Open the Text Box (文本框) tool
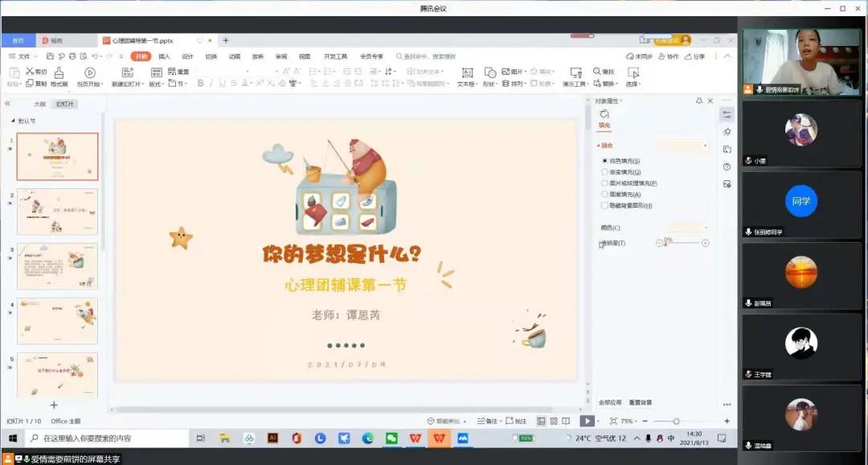Screen dimensions: 868x465 click(467, 72)
